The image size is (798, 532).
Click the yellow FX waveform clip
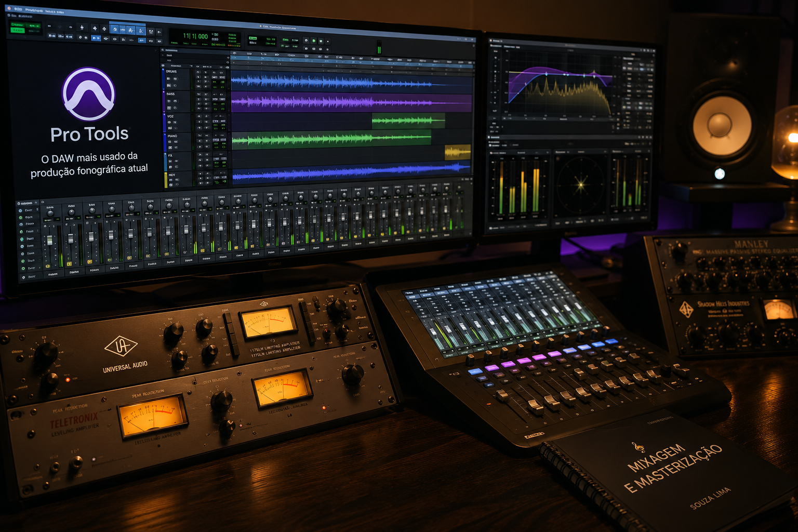point(458,152)
